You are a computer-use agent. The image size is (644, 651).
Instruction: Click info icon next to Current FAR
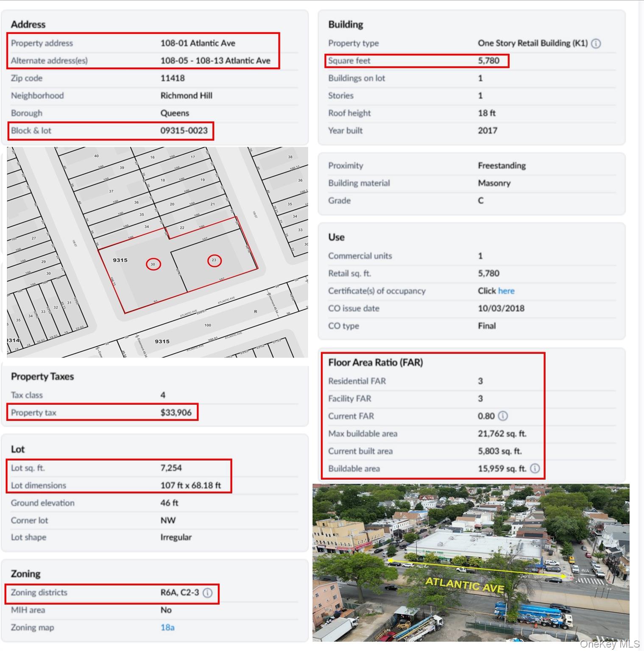502,416
